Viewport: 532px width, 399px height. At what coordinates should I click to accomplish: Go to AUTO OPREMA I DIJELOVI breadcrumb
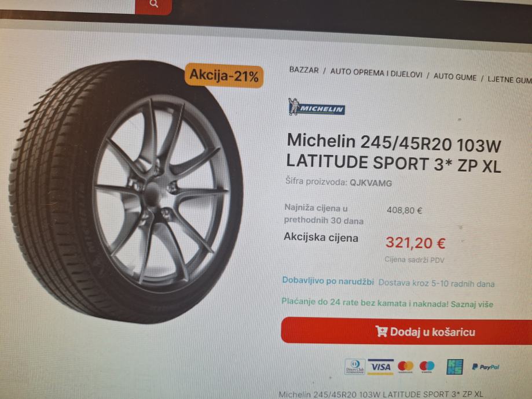pos(376,73)
